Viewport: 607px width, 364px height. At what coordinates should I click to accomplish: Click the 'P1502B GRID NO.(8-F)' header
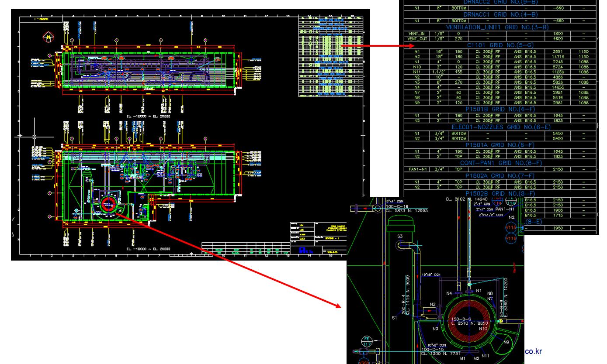coord(500,193)
